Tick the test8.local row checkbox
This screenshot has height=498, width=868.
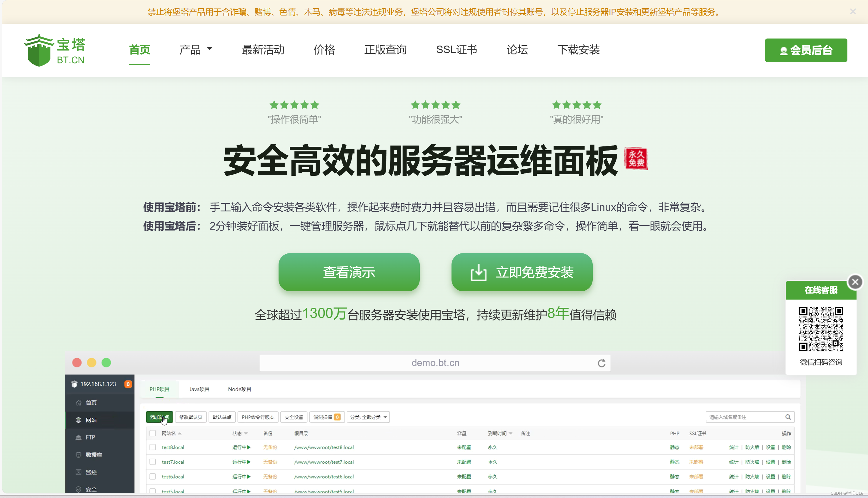[153, 447]
